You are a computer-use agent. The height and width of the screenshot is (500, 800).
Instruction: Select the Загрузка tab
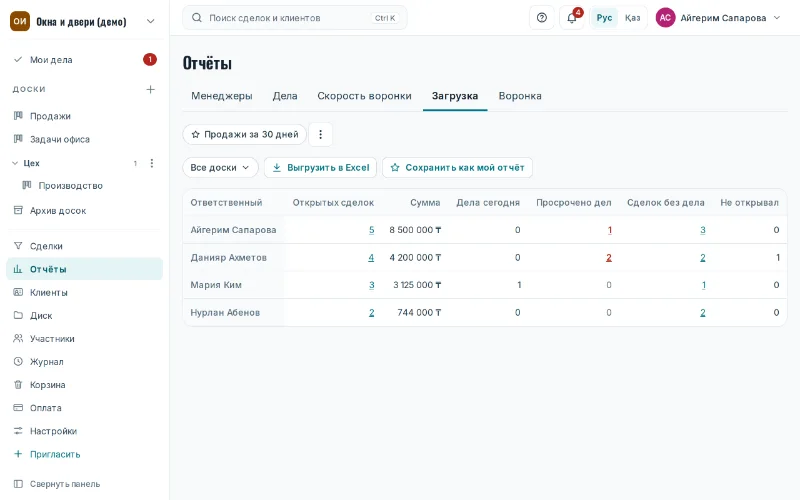[x=455, y=96]
